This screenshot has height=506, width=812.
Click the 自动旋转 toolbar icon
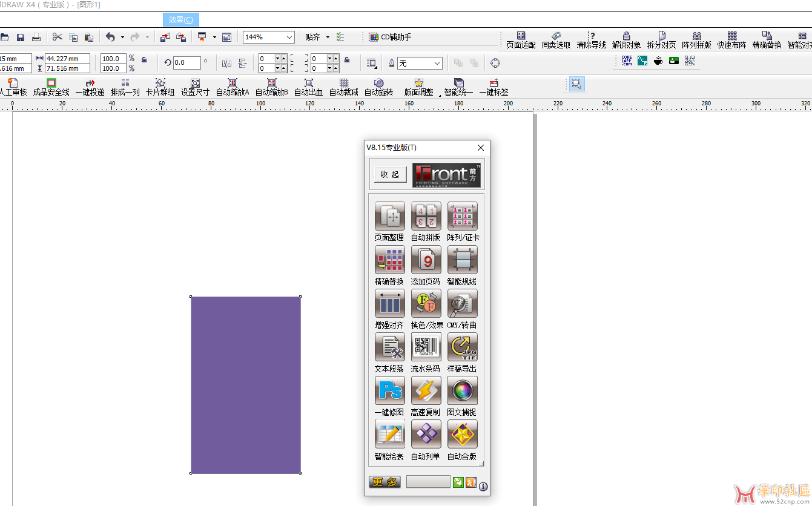tap(378, 87)
